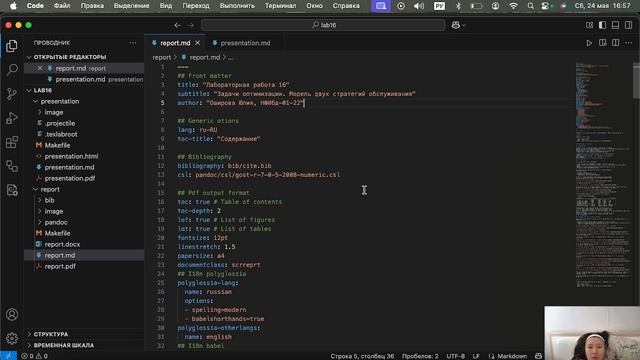Image resolution: width=640 pixels, height=360 pixels.
Task: Click the Wi-Fi icon in menu bar
Action: (513, 6)
